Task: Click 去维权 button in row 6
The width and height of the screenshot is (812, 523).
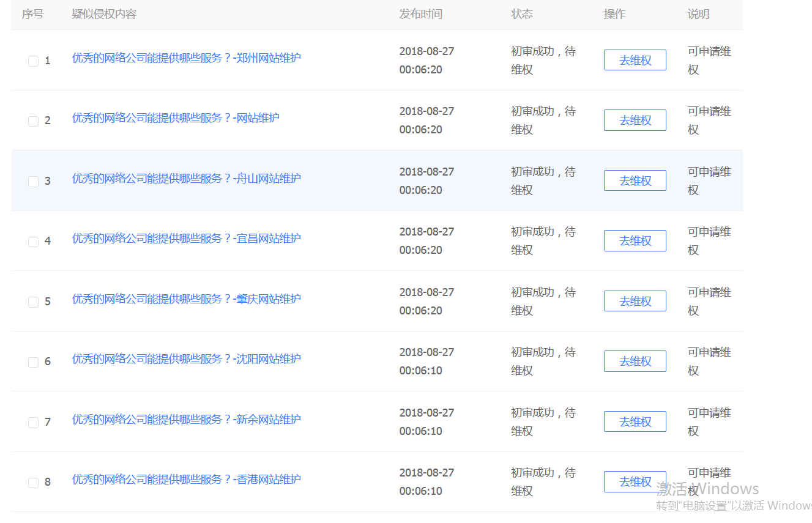Action: pos(635,362)
